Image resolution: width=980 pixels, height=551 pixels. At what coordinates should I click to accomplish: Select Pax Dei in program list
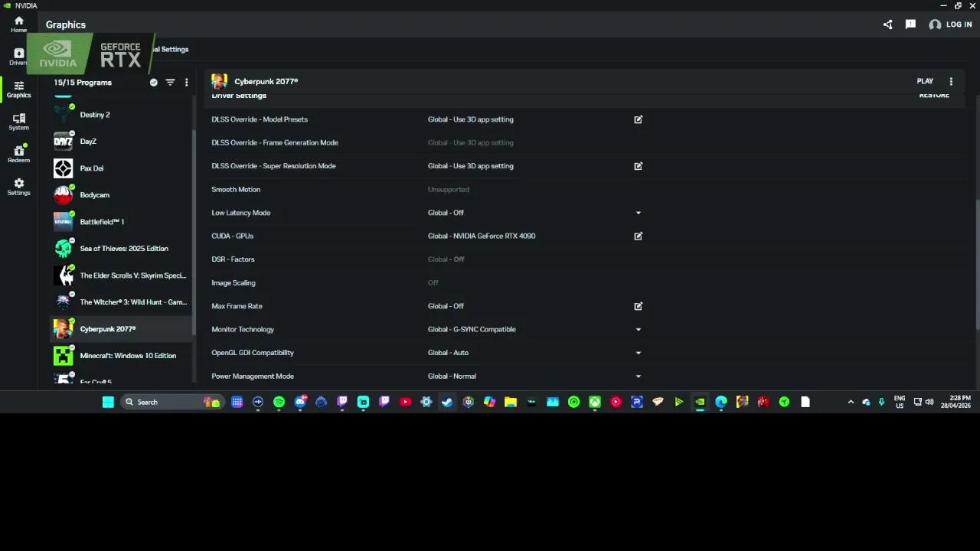(x=121, y=168)
